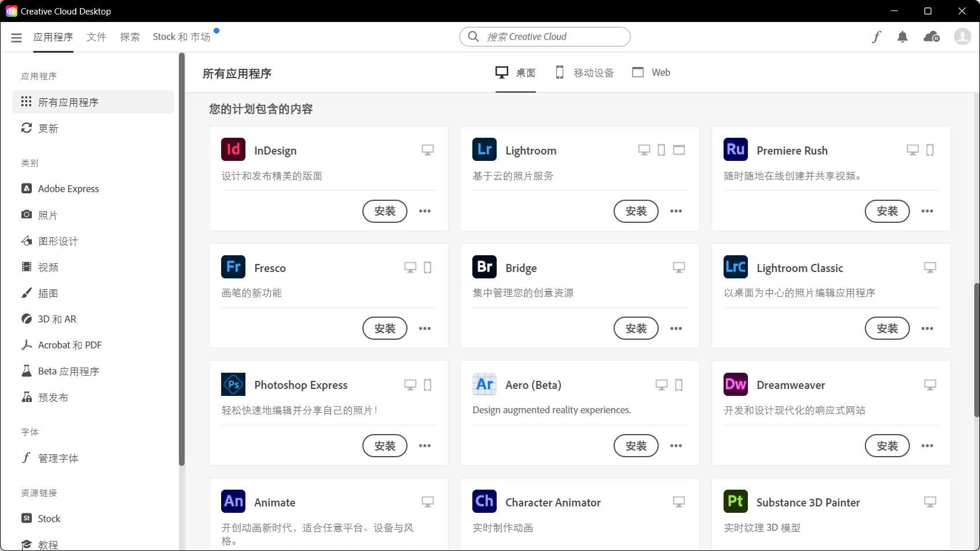Open the Stock resource link

click(x=93, y=519)
